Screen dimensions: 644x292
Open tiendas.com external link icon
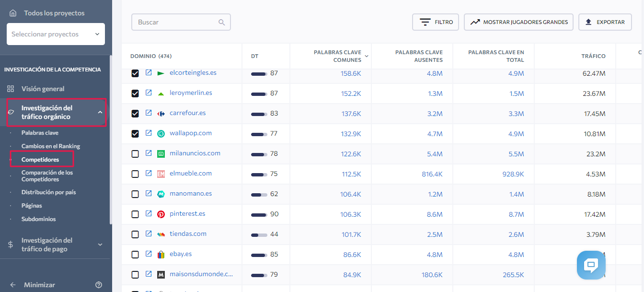[x=149, y=234]
